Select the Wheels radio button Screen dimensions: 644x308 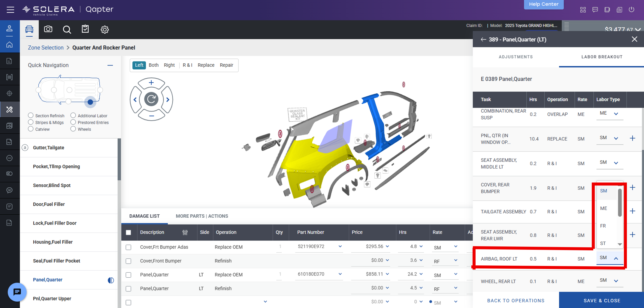73,129
